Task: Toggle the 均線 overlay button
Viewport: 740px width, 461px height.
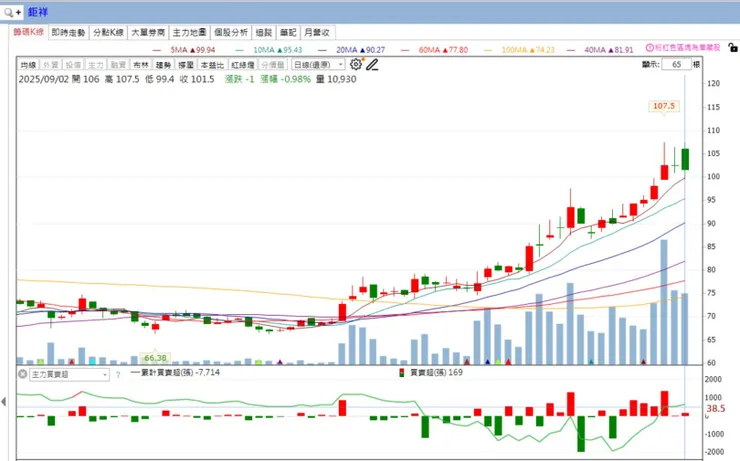Action: (28, 65)
